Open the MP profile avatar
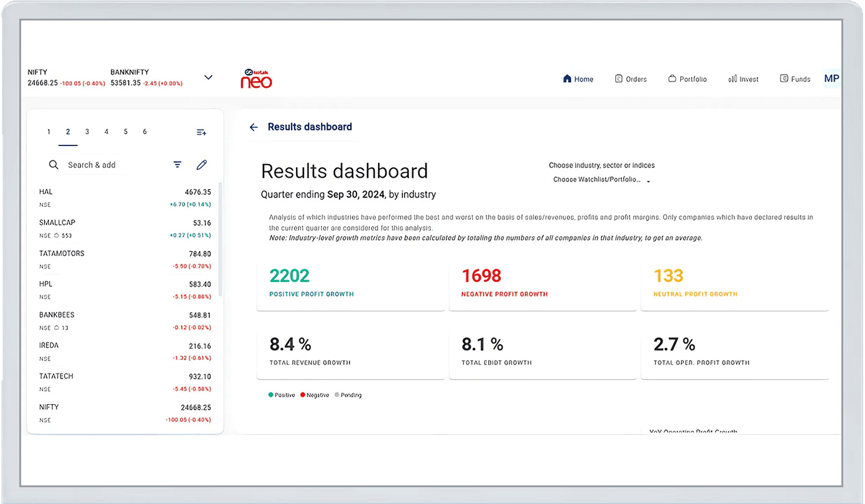 (x=831, y=79)
